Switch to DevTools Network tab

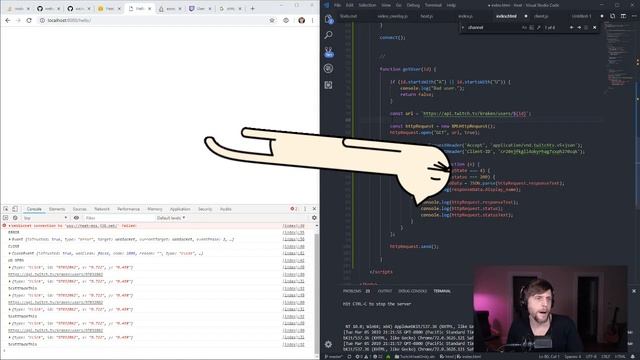click(x=102, y=209)
